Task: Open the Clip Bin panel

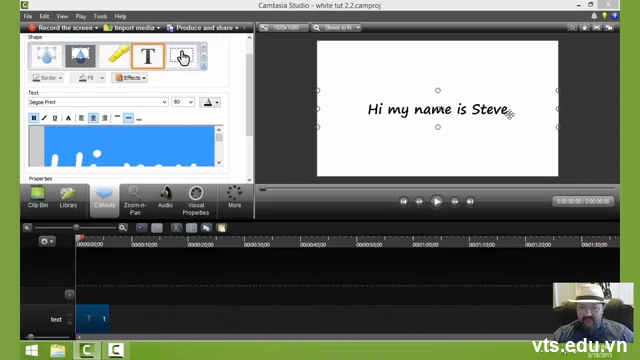Action: click(x=38, y=198)
